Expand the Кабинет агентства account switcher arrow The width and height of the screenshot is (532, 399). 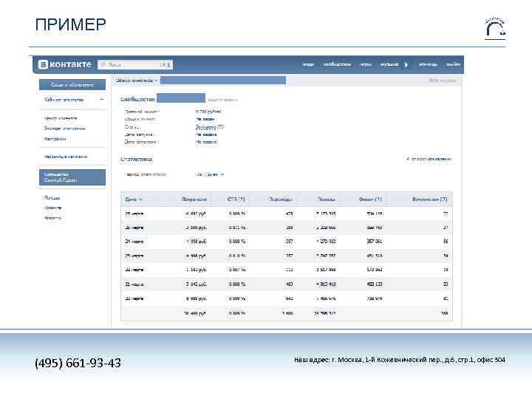click(102, 100)
